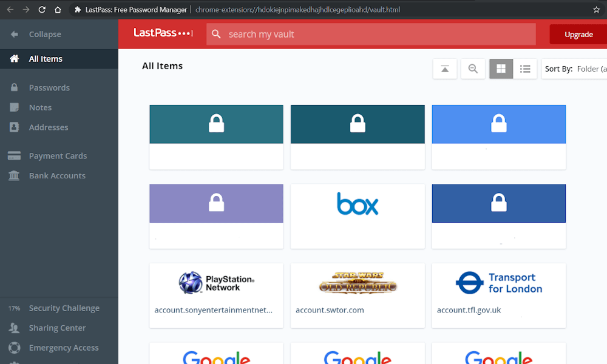Viewport: 607px width, 364px height.
Task: Click the credit card icon
Action: pos(15,156)
